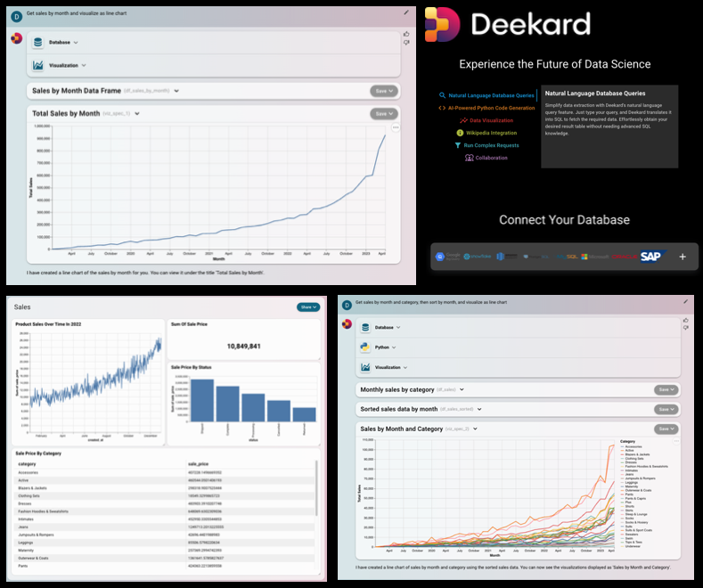Image resolution: width=703 pixels, height=588 pixels.
Task: Click the scrollbar of Sale Price By Category table
Action: pos(316,488)
